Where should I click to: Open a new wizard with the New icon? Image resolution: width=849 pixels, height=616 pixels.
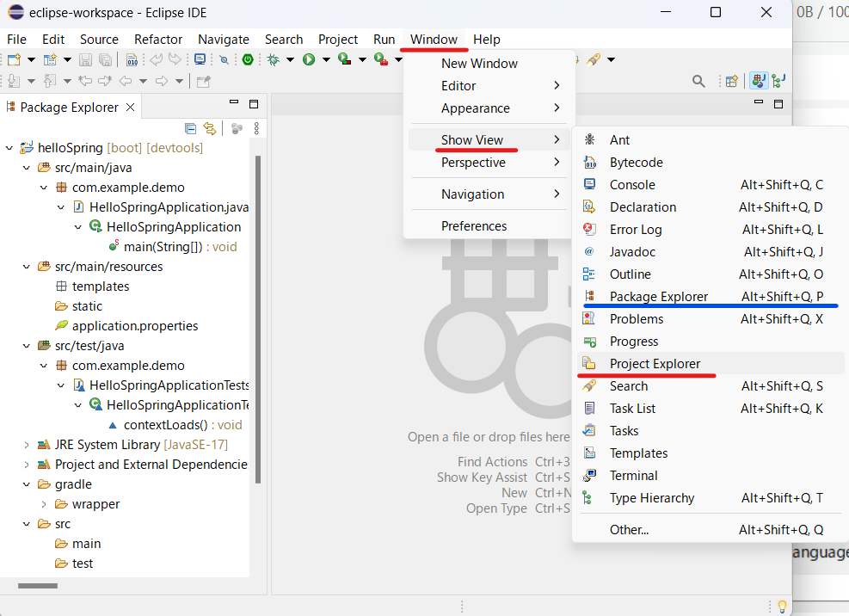pos(12,59)
